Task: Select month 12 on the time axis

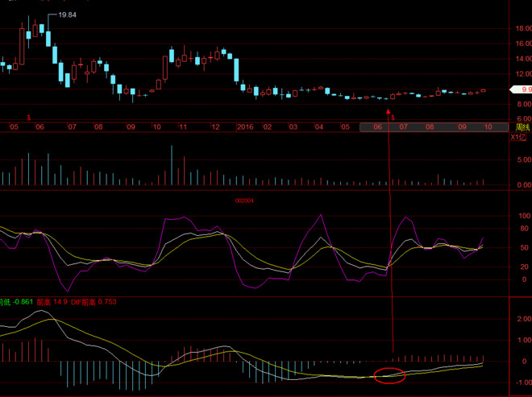Action: click(x=215, y=127)
